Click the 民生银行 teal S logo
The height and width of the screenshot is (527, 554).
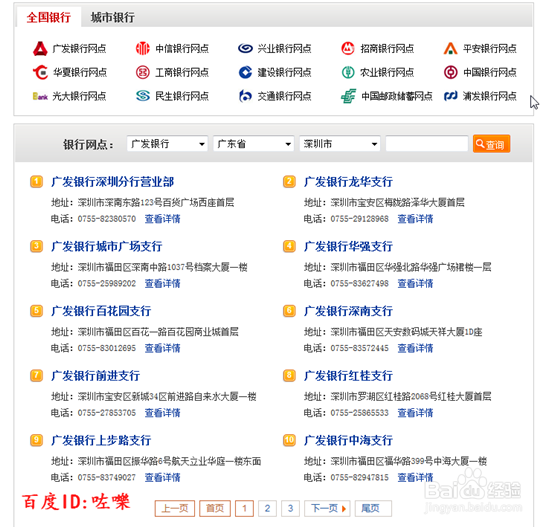[143, 96]
